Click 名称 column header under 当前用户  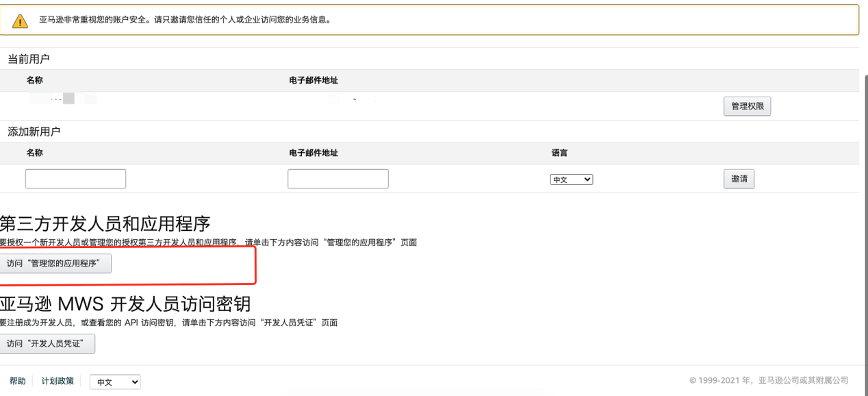click(x=35, y=81)
